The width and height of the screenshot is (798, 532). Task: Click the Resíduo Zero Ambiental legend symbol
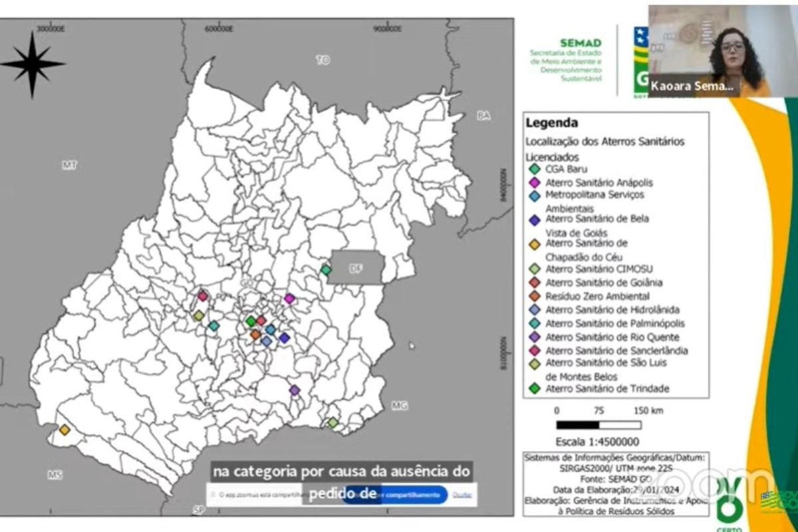tap(534, 296)
